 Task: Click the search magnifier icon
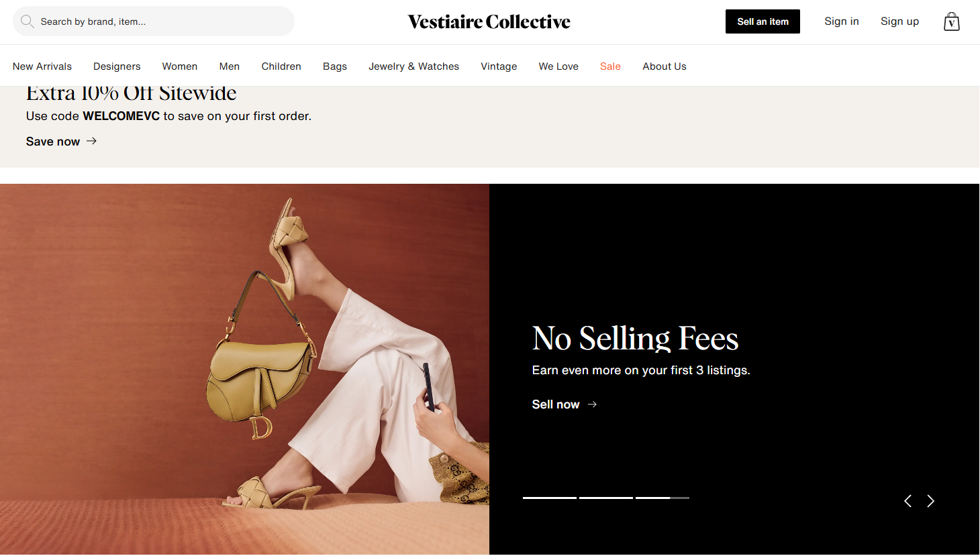click(x=28, y=21)
